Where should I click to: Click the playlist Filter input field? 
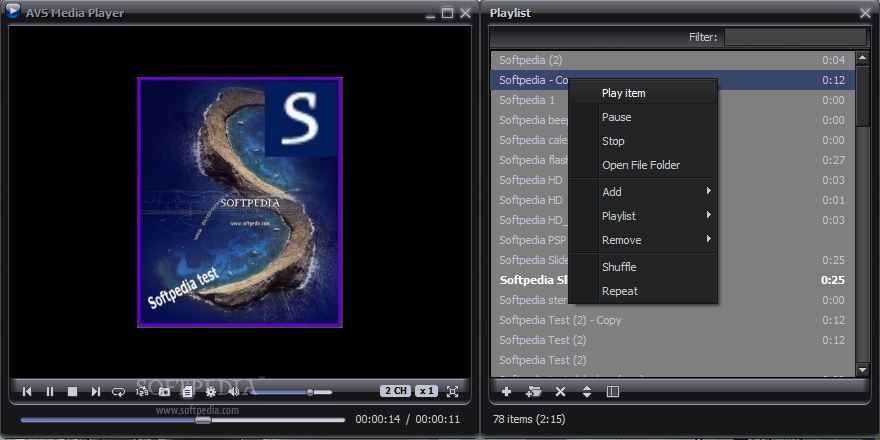tap(795, 37)
